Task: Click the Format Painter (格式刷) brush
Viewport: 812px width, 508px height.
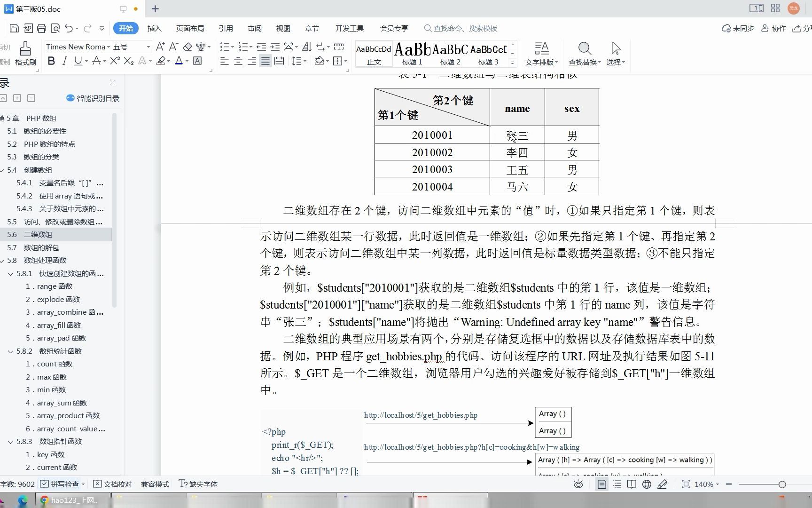Action: click(x=25, y=54)
